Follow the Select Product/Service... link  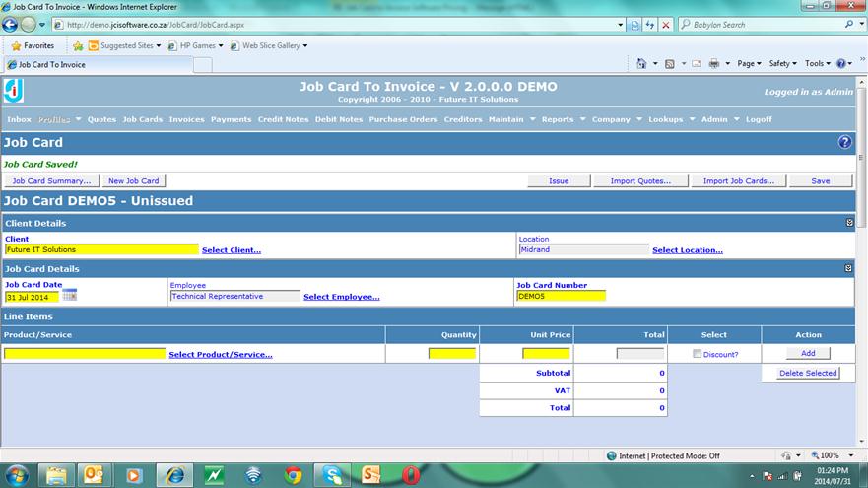click(220, 354)
